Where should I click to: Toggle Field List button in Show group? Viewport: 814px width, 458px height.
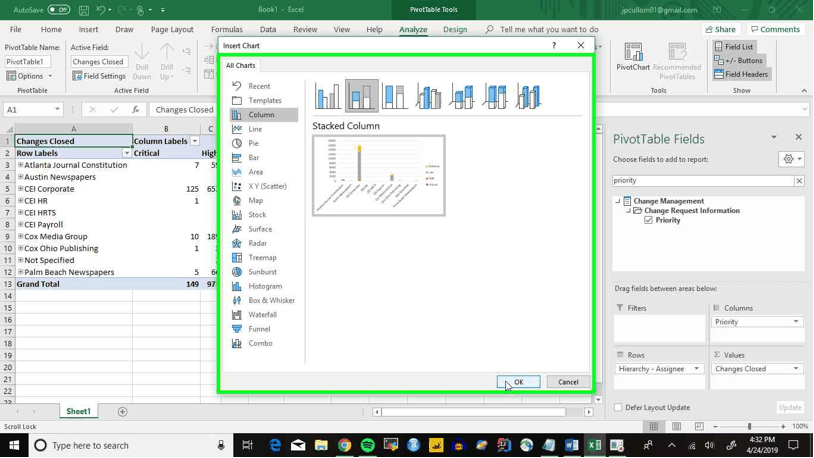click(x=734, y=47)
